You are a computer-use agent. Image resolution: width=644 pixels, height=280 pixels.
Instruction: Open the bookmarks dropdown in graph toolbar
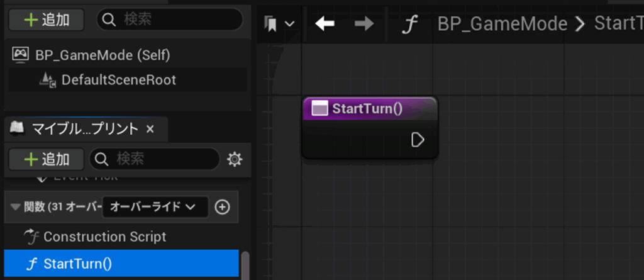[x=280, y=24]
